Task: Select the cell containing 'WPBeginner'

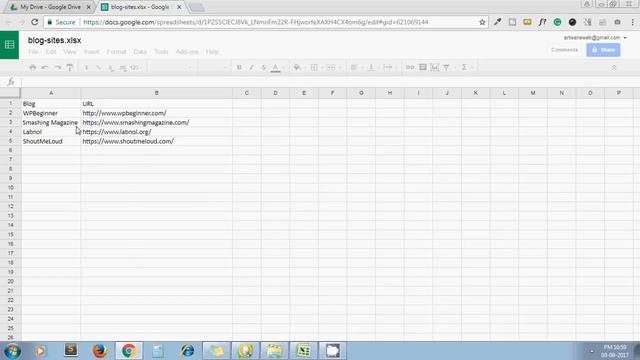Action: click(x=51, y=113)
